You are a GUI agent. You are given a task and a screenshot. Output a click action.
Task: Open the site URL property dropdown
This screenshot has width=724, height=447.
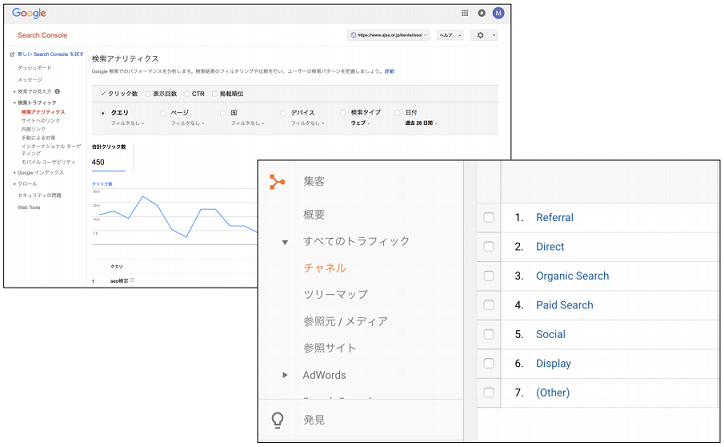click(x=389, y=35)
